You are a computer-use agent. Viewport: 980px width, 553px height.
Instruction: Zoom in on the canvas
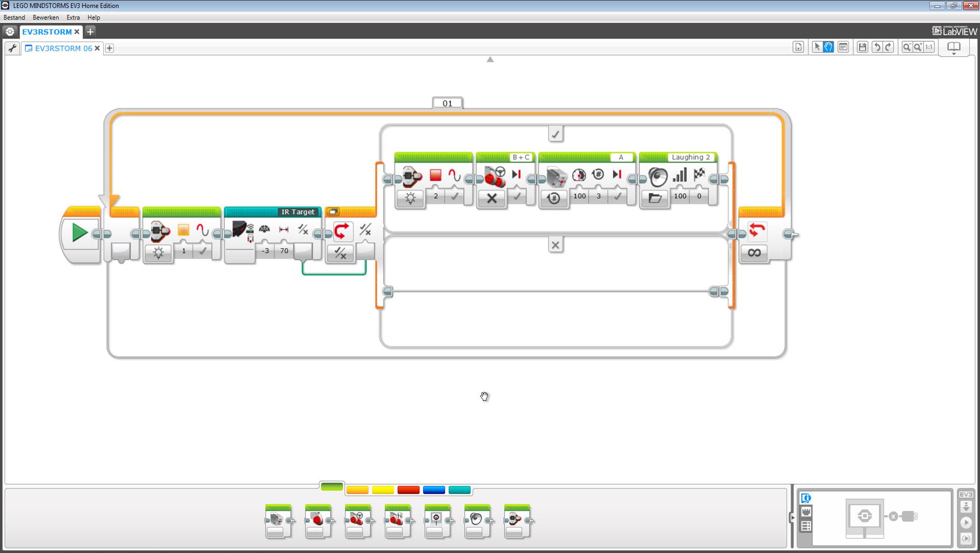(918, 47)
